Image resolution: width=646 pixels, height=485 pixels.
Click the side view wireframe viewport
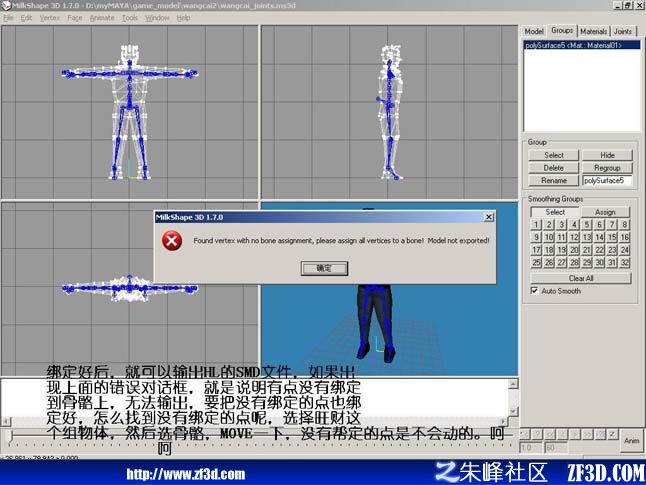tap(389, 112)
